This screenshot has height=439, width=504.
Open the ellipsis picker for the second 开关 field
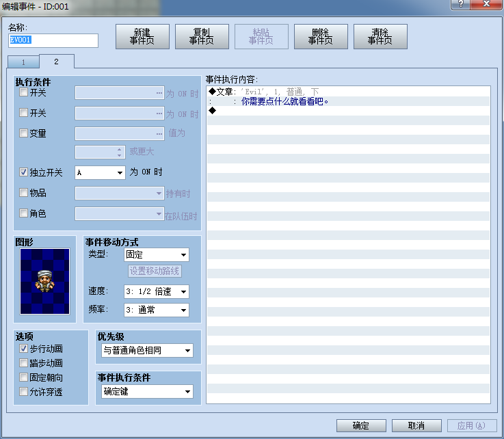159,114
